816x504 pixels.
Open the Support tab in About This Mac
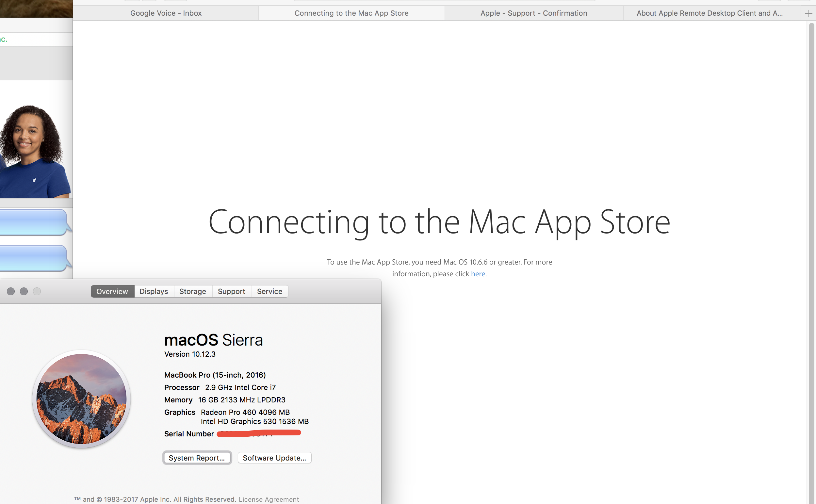point(231,291)
